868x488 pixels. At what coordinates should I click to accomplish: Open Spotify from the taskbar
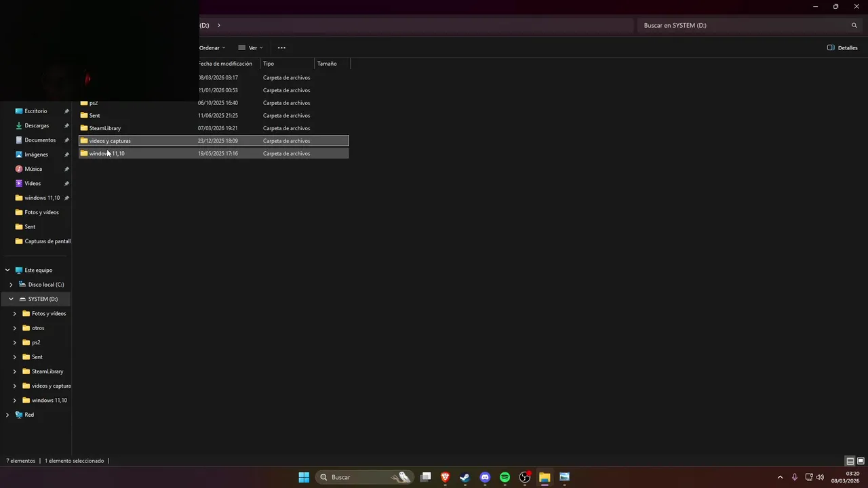(x=505, y=477)
